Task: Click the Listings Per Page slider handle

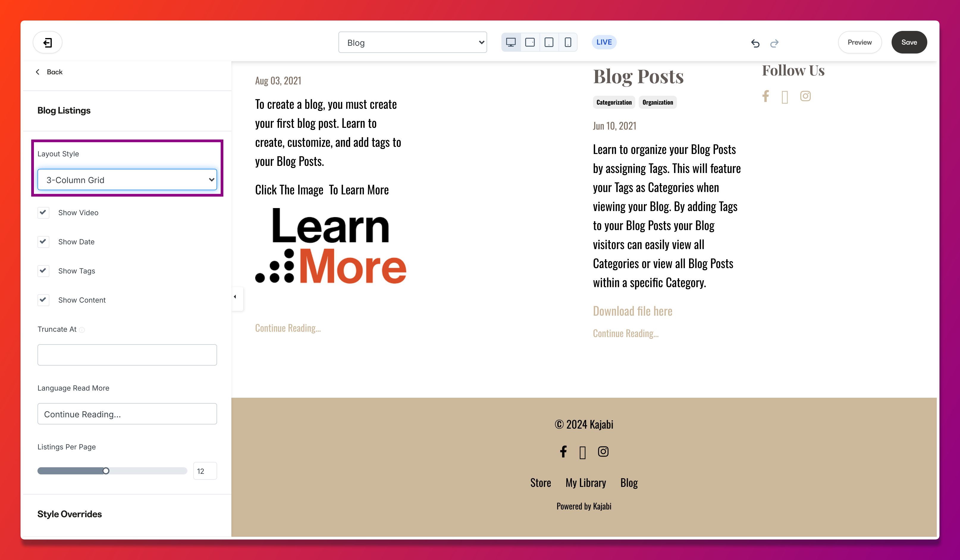Action: point(106,471)
